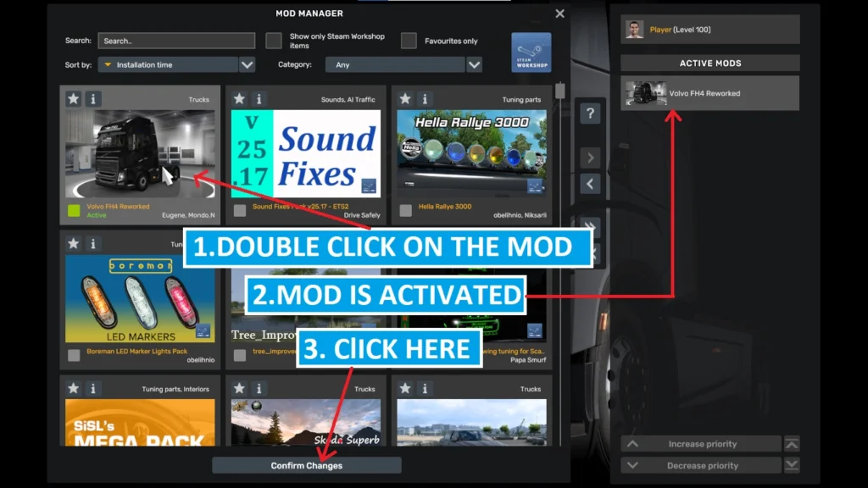Toggle sort direction orange triangle
This screenshot has height=488, width=868.
point(108,64)
